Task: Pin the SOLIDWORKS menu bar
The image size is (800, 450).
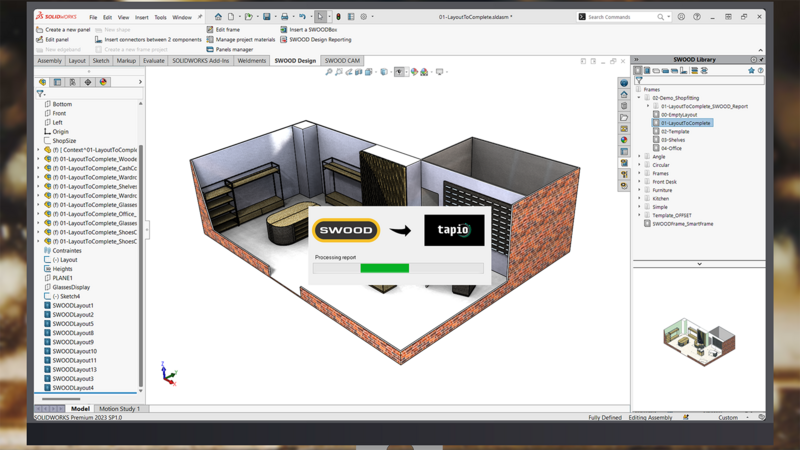Action: point(200,17)
